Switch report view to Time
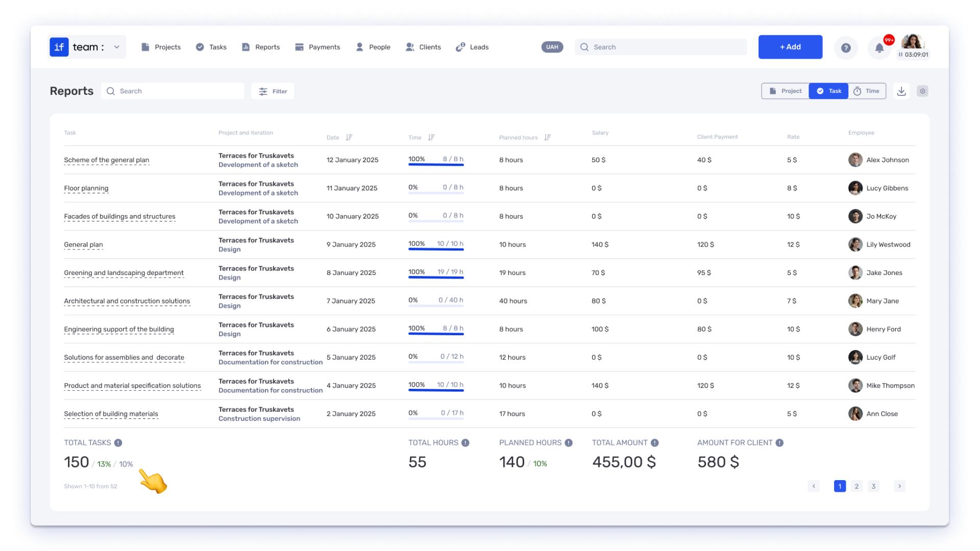This screenshot has height=551, width=980. 867,91
